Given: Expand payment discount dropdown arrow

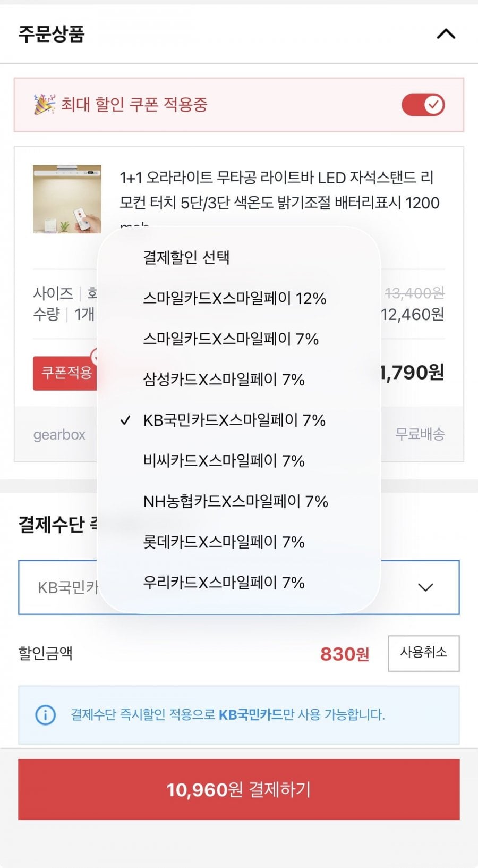Looking at the screenshot, I should 425,587.
